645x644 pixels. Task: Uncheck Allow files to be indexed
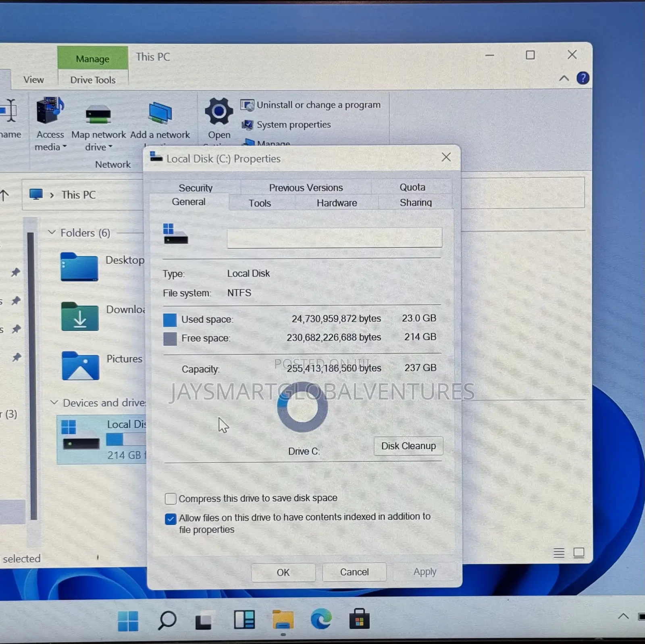[171, 519]
